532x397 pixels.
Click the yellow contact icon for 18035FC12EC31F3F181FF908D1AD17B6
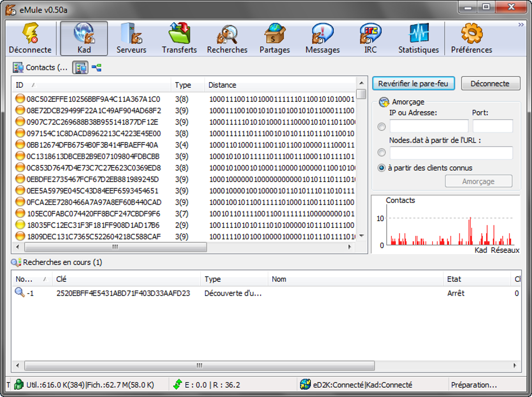[x=20, y=225]
